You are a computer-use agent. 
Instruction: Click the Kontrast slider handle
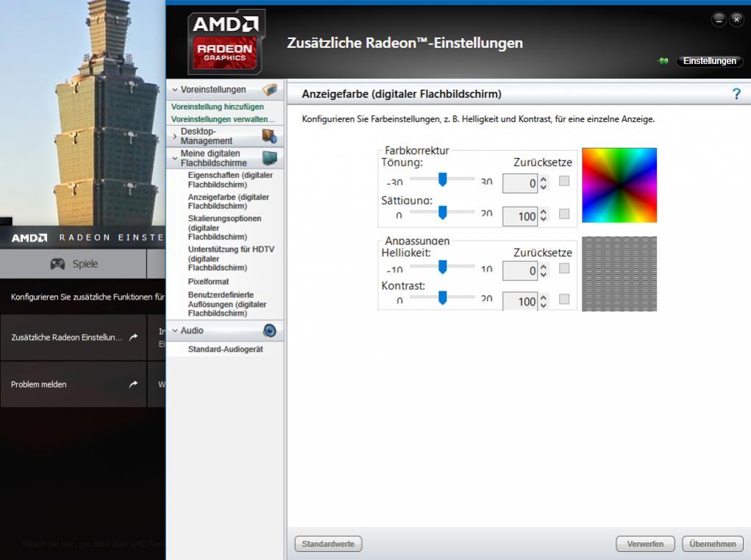(443, 297)
